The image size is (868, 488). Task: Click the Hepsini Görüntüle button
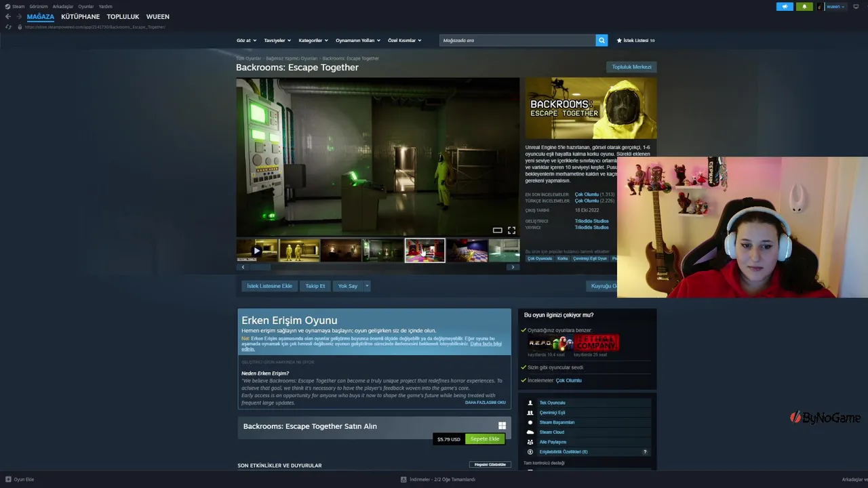(490, 464)
